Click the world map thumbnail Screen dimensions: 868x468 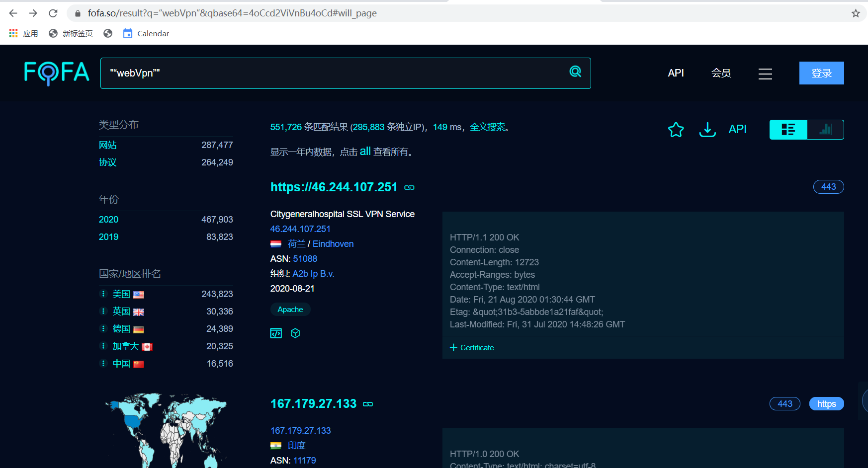[166, 430]
